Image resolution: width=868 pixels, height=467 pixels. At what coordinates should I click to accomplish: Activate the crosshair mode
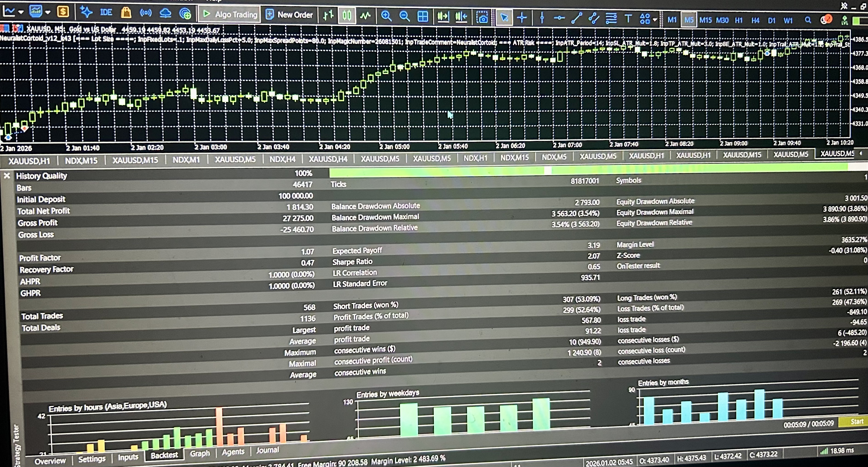click(x=522, y=17)
